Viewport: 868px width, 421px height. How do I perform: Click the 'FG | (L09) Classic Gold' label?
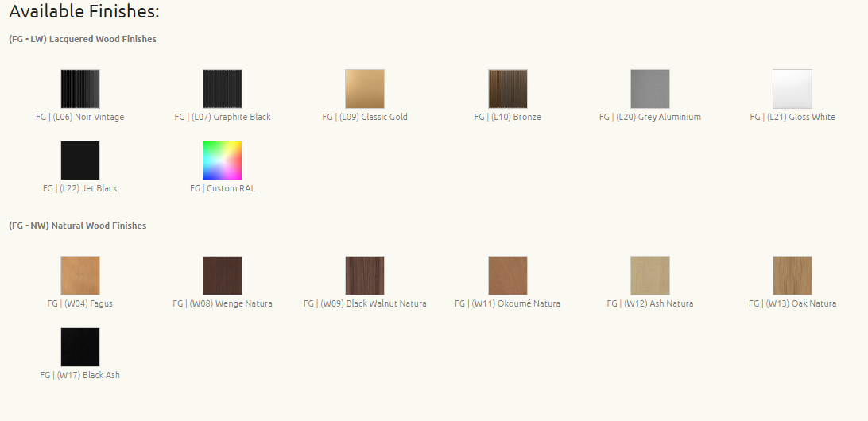pyautogui.click(x=365, y=117)
